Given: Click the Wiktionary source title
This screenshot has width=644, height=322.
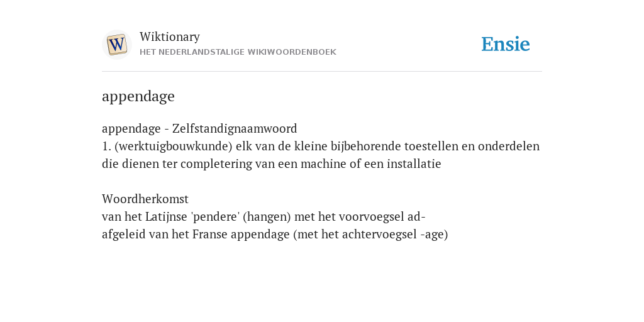Looking at the screenshot, I should tap(170, 36).
